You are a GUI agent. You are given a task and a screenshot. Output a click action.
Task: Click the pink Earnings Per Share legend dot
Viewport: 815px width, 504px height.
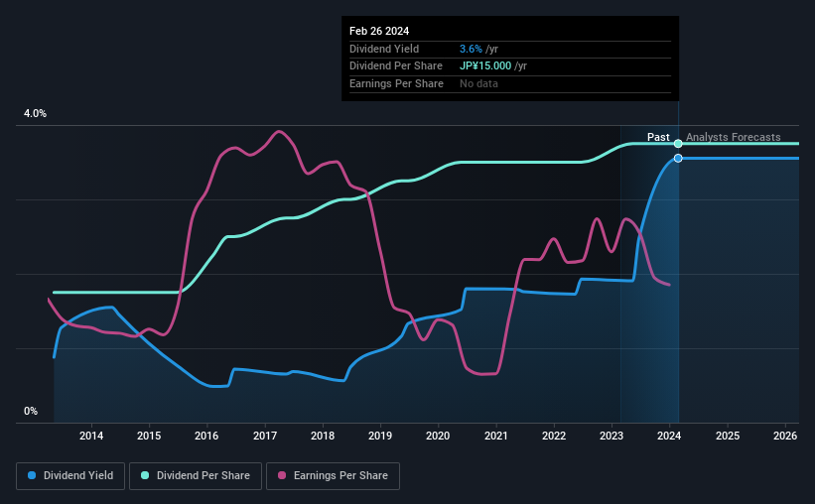click(x=282, y=475)
